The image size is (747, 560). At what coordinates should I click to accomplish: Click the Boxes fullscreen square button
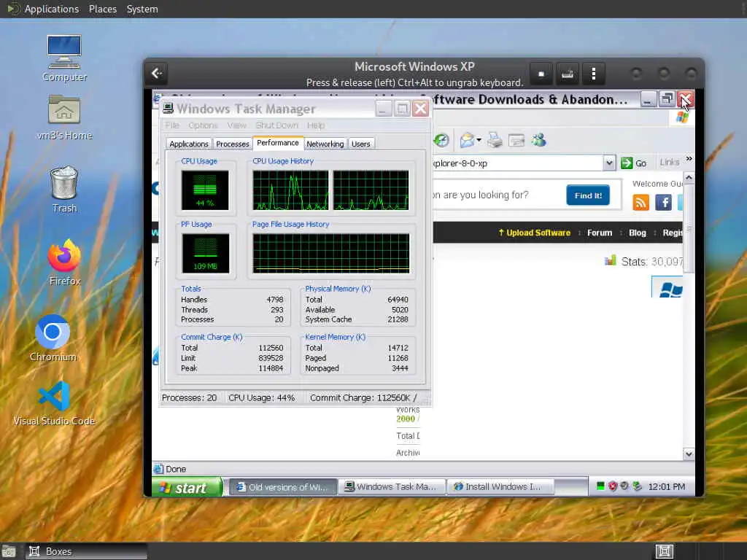point(541,74)
